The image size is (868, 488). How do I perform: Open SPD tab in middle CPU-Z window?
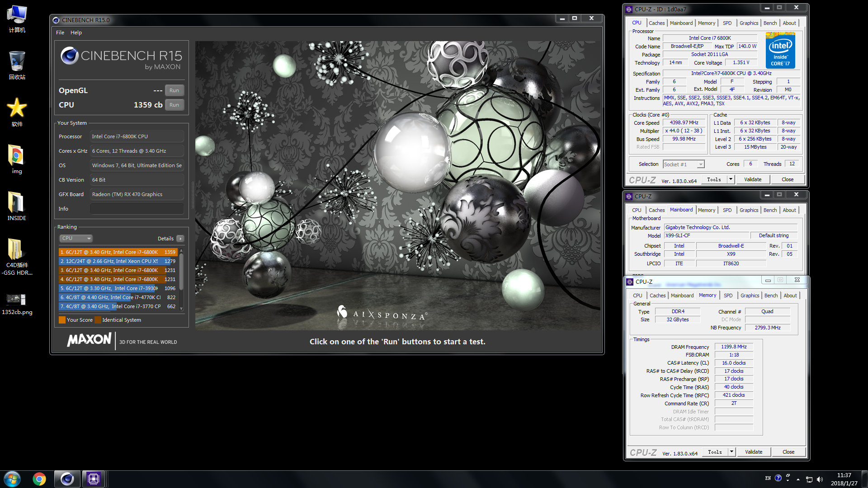click(727, 210)
